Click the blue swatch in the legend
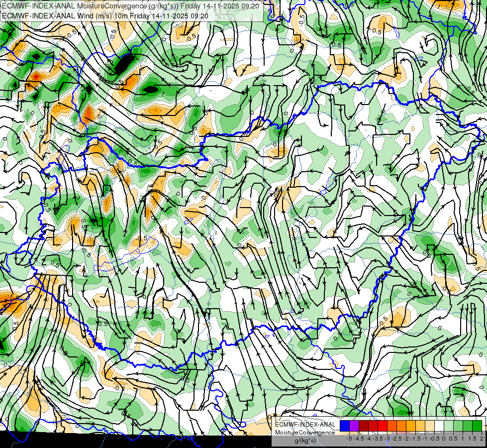This screenshot has height=448, width=487. [x=345, y=426]
